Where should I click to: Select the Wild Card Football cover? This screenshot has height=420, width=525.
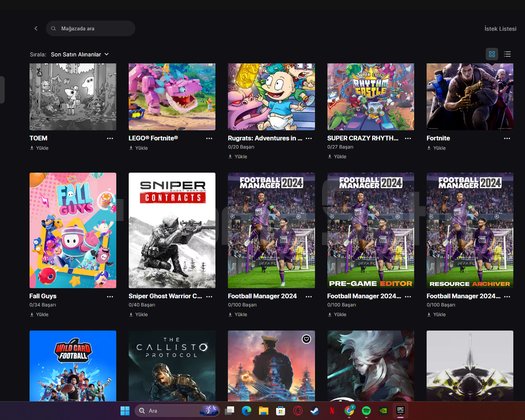click(x=73, y=366)
